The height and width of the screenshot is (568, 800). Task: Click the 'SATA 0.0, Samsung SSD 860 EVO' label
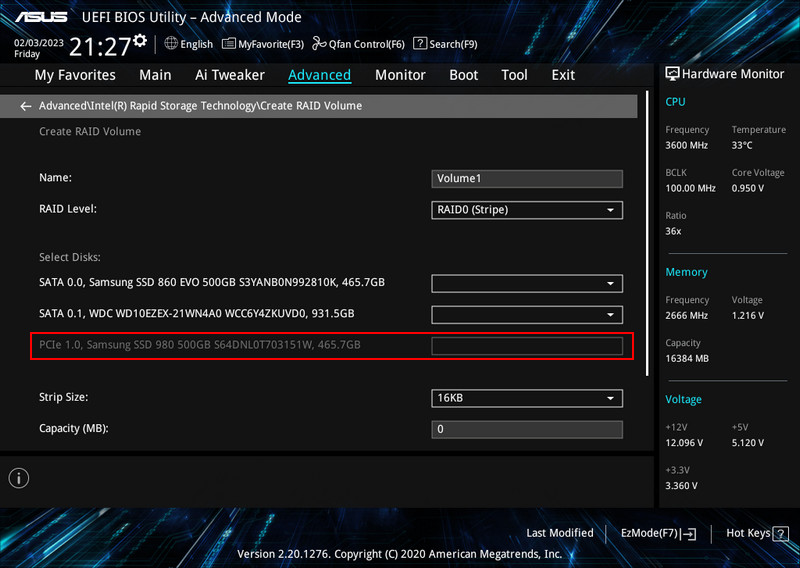tap(212, 282)
